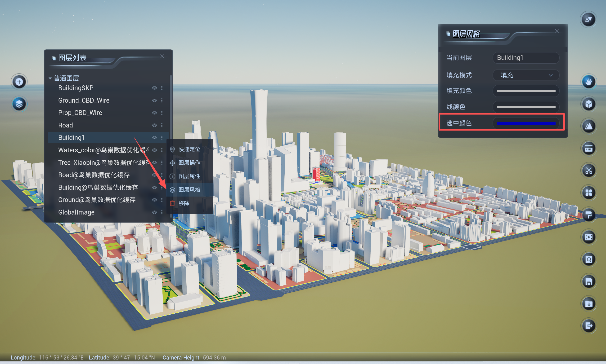This screenshot has width=606, height=364.
Task: Toggle visibility of Road layer
Action: (154, 125)
